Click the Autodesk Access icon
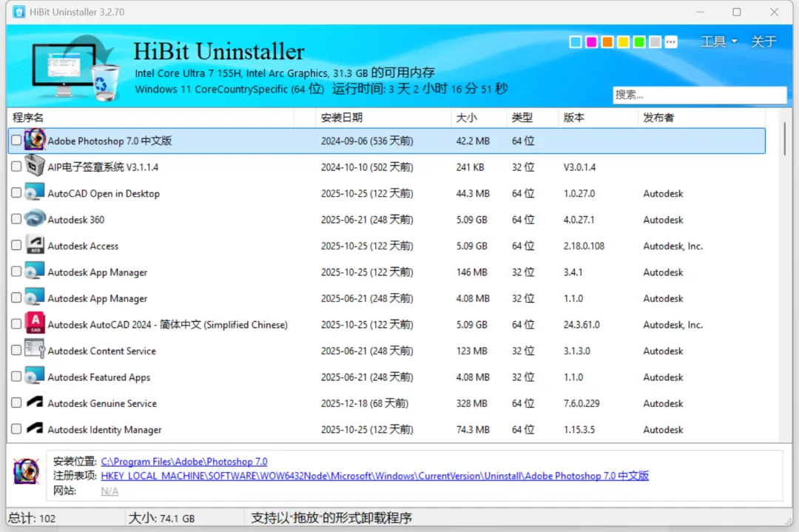 click(35, 245)
